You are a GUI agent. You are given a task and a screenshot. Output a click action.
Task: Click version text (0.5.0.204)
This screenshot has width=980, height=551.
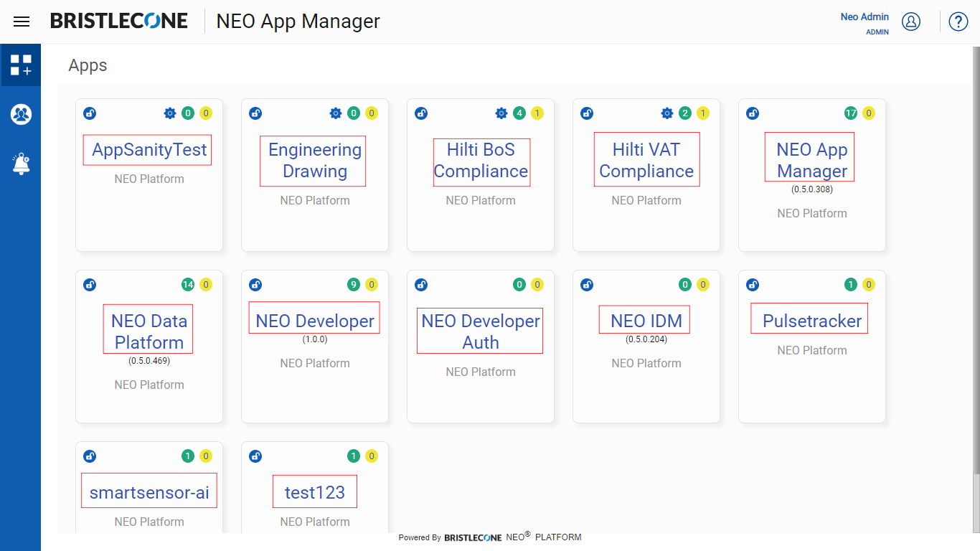point(646,339)
